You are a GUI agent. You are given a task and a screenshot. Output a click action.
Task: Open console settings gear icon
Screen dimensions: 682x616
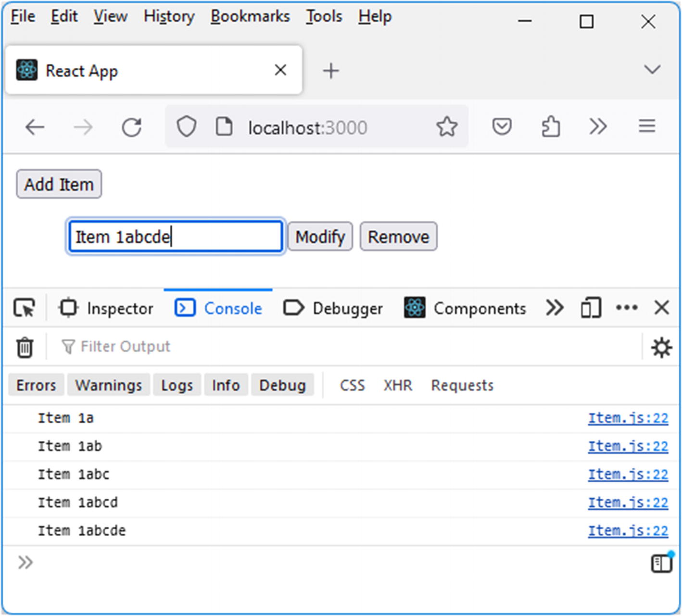pyautogui.click(x=661, y=347)
